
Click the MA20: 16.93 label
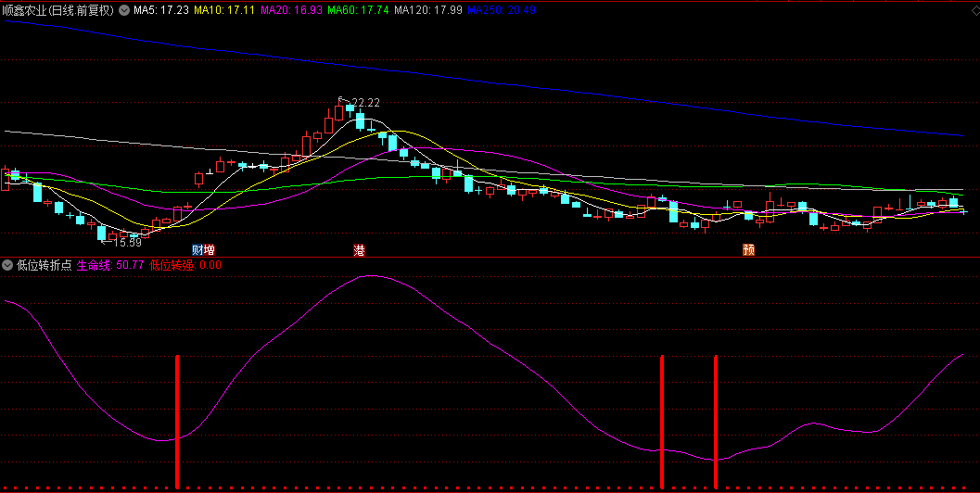[x=291, y=10]
